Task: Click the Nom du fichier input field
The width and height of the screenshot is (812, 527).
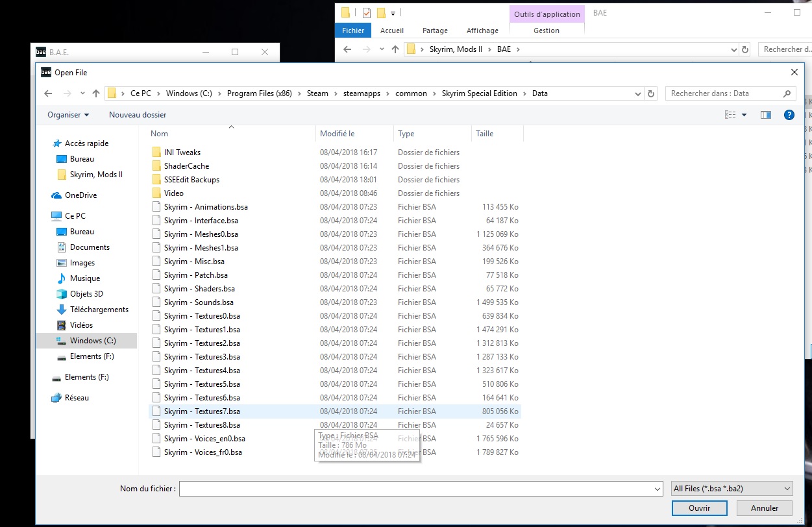Action: tap(421, 489)
